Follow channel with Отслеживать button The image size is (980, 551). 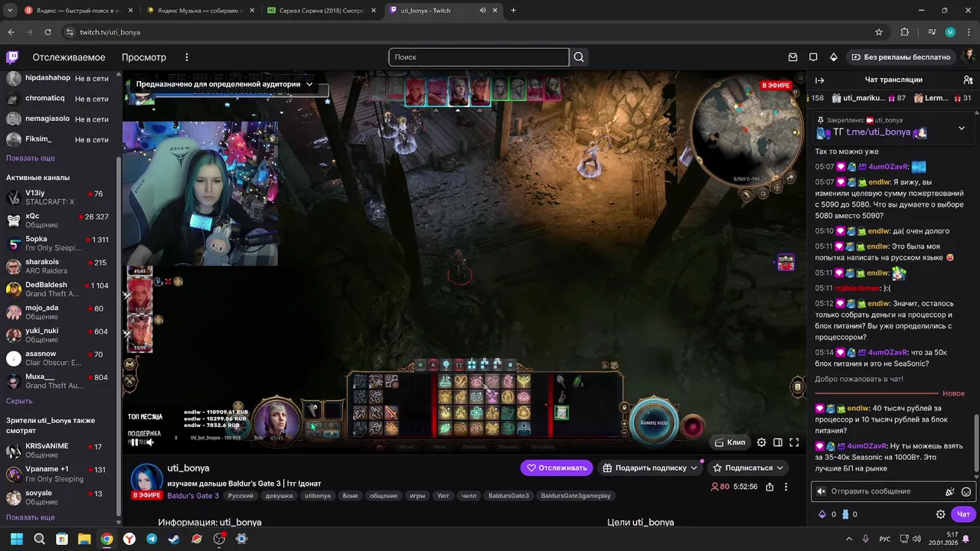click(557, 468)
